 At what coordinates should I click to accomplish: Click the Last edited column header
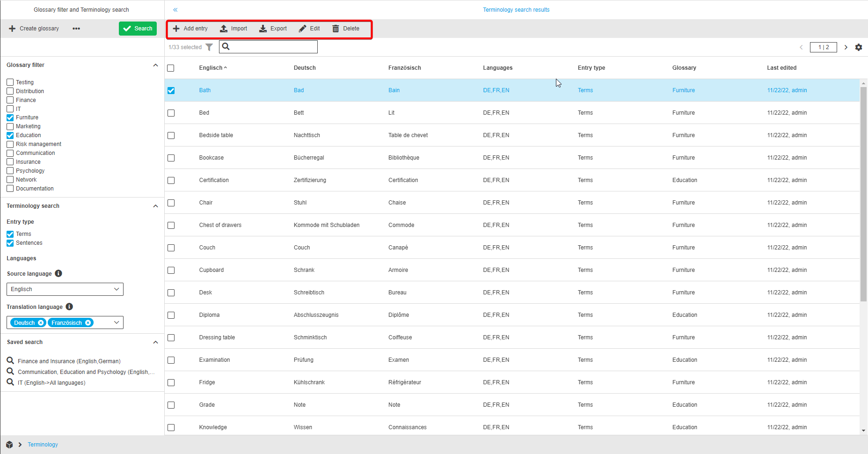coord(781,68)
